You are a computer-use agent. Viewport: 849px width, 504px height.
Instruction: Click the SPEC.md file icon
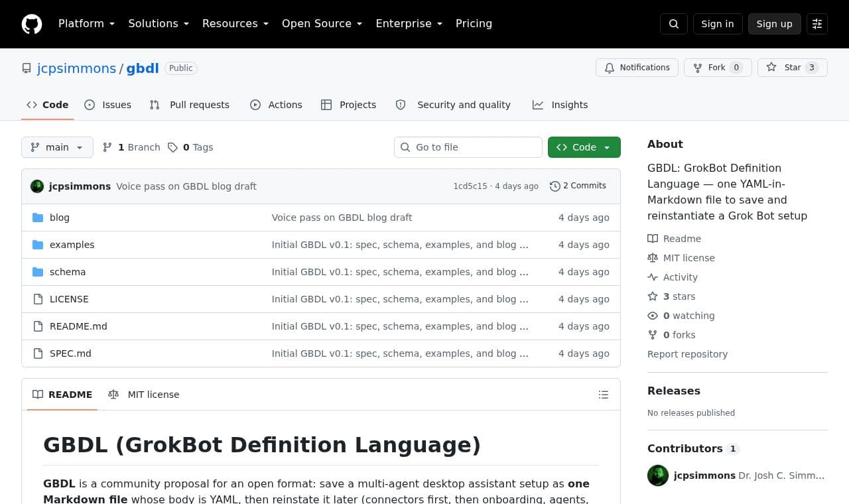click(38, 353)
